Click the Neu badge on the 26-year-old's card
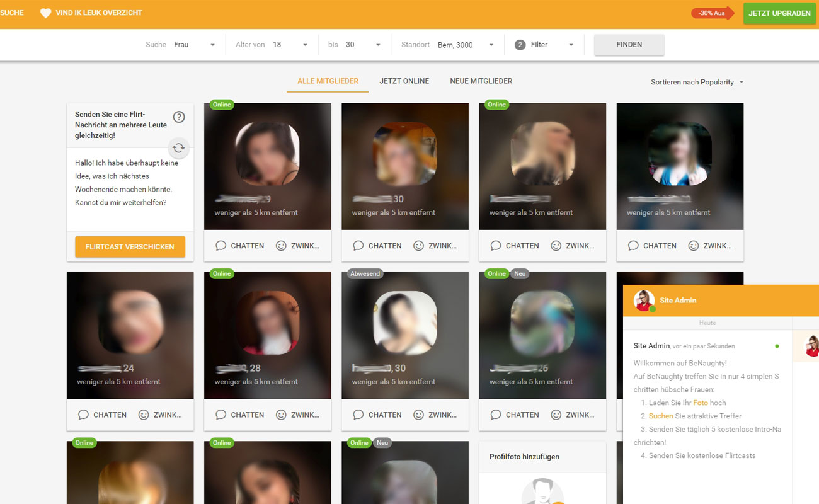 click(520, 274)
